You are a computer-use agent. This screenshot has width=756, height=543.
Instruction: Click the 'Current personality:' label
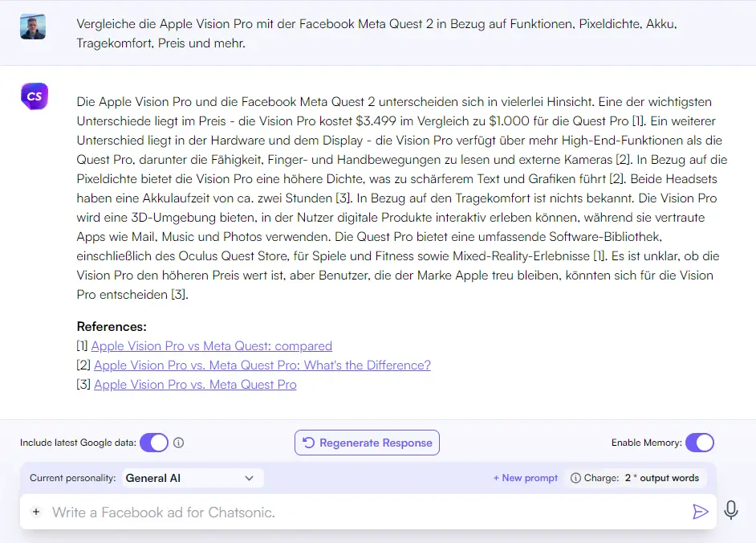[x=73, y=478]
